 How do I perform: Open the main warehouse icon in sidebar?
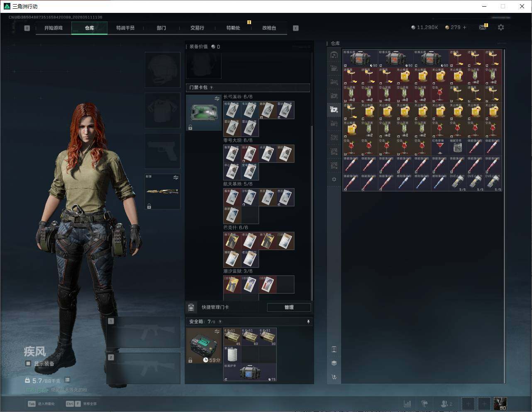tap(334, 55)
